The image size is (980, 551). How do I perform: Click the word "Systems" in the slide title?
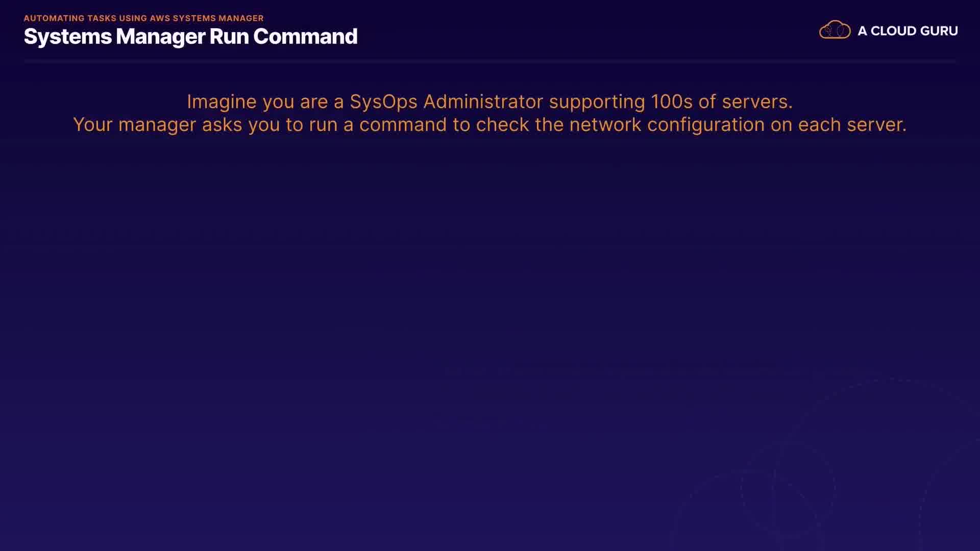click(x=67, y=37)
